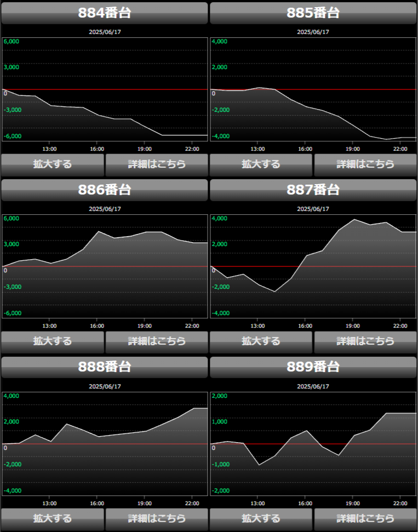Click the 4,000 axis label on 888 graph
The height and width of the screenshot is (532, 418).
point(12,396)
